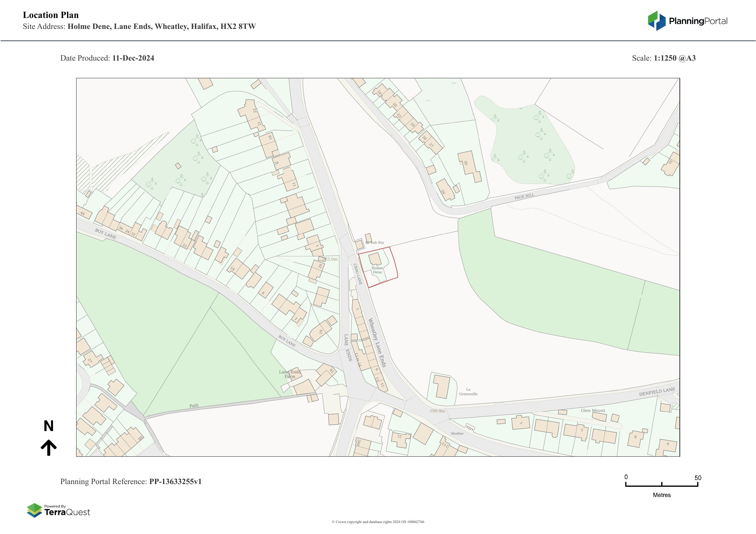Click the Shelter label near junction
This screenshot has width=756, height=534.
click(x=457, y=433)
